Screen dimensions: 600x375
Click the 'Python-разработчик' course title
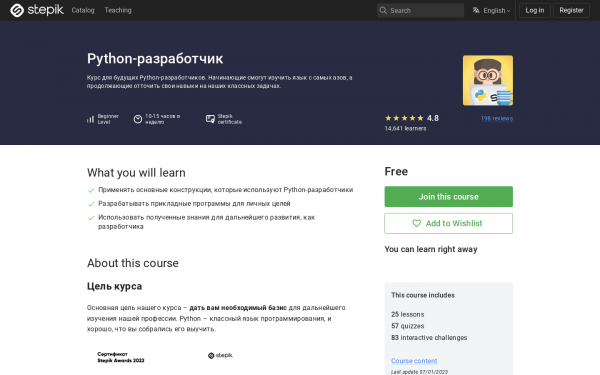pos(155,59)
